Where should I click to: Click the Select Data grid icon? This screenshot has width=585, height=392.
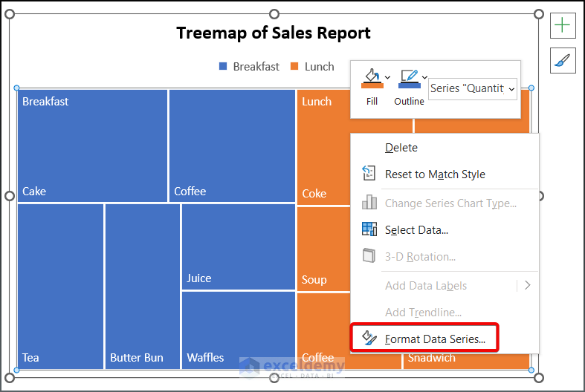[x=369, y=229]
